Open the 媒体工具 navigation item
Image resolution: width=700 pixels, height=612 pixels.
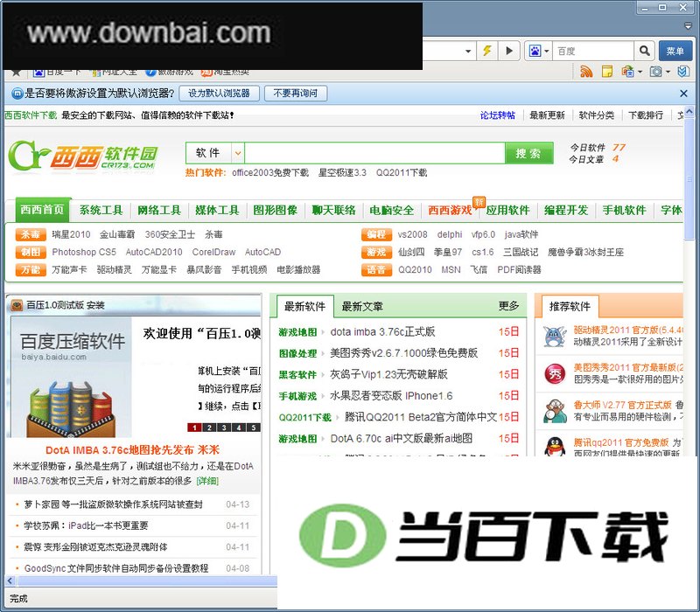(x=217, y=210)
